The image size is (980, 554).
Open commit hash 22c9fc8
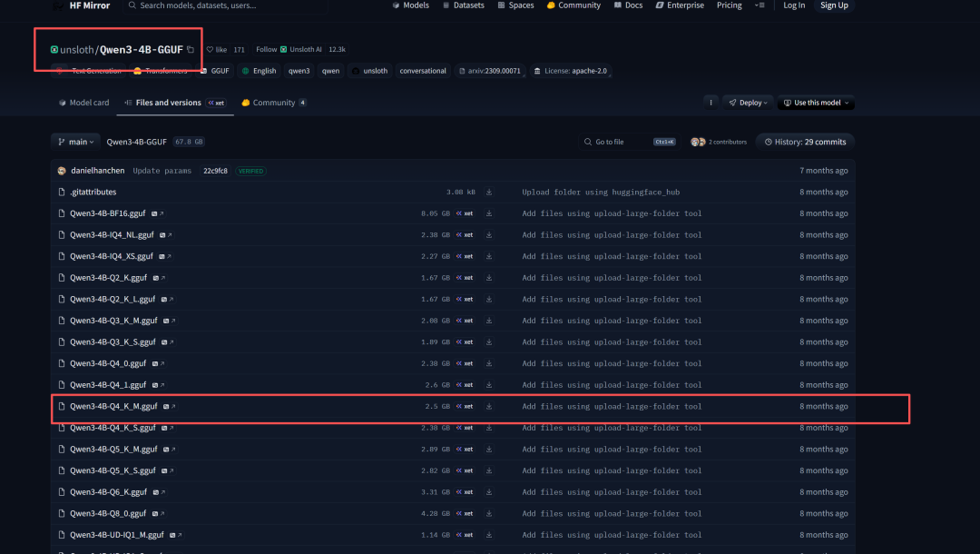pyautogui.click(x=215, y=171)
